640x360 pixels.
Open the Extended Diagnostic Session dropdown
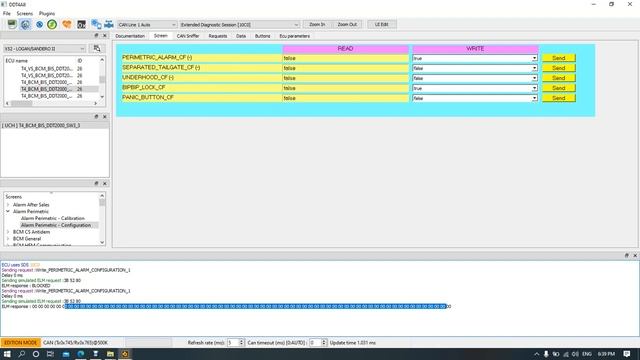[x=240, y=25]
